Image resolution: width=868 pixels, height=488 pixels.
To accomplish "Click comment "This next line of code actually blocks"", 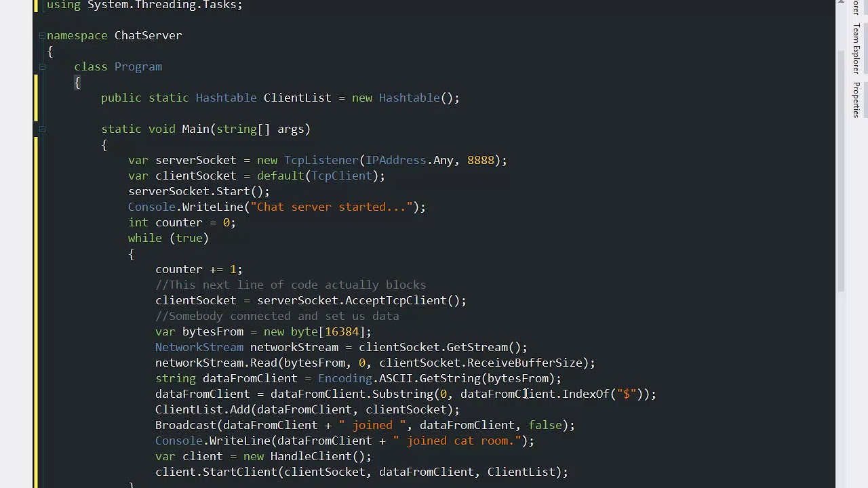I will 297,285.
